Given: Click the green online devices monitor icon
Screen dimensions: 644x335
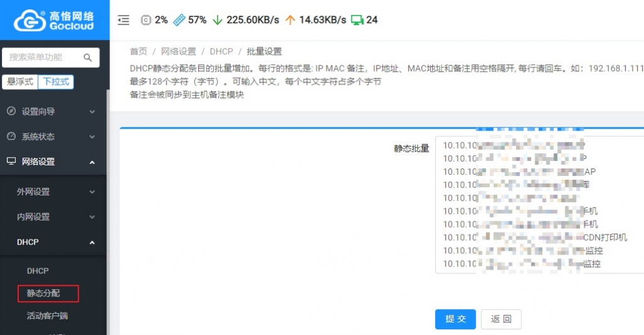Looking at the screenshot, I should (x=357, y=20).
